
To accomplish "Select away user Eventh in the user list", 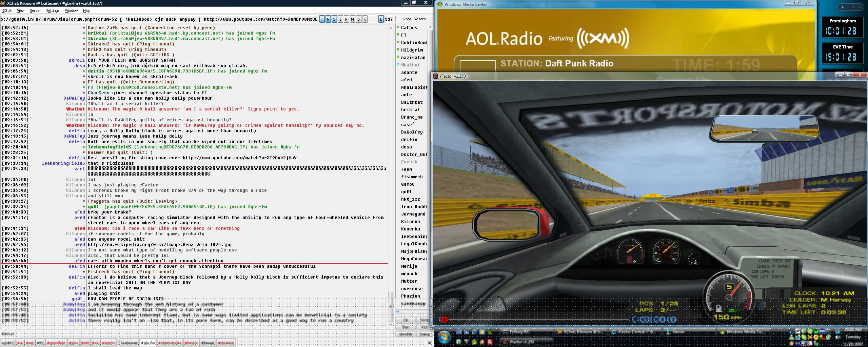I will [409, 162].
